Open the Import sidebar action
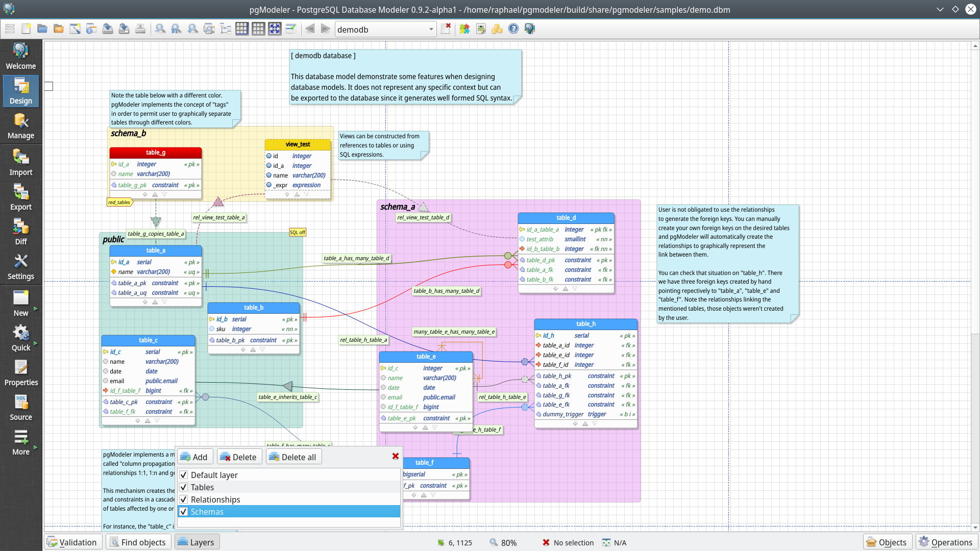This screenshot has width=980, height=551. [x=21, y=163]
